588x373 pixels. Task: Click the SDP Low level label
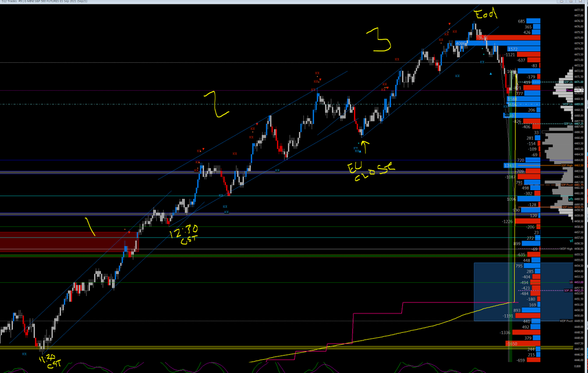[x=567, y=207]
